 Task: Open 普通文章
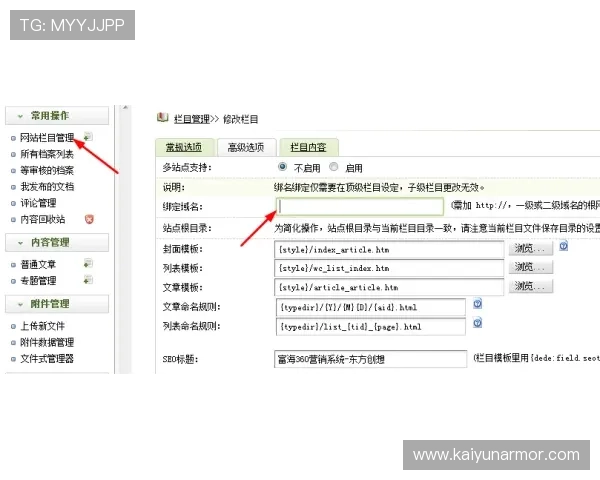pos(38,264)
